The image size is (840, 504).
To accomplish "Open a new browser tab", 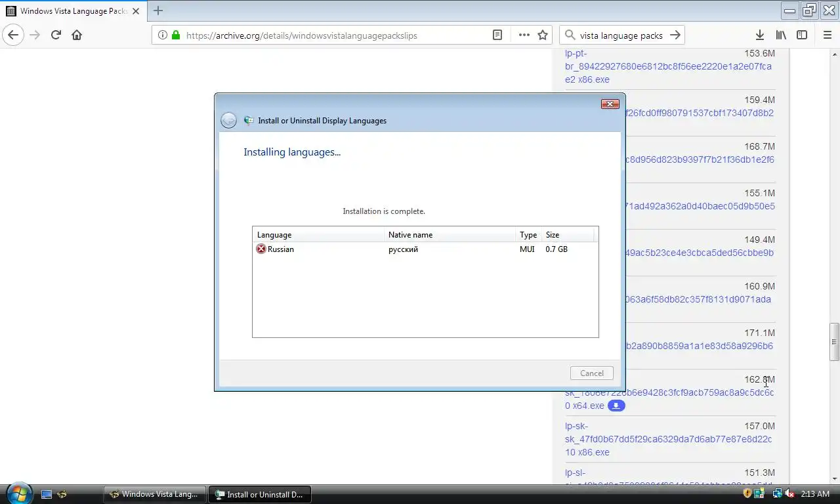I will (x=158, y=10).
